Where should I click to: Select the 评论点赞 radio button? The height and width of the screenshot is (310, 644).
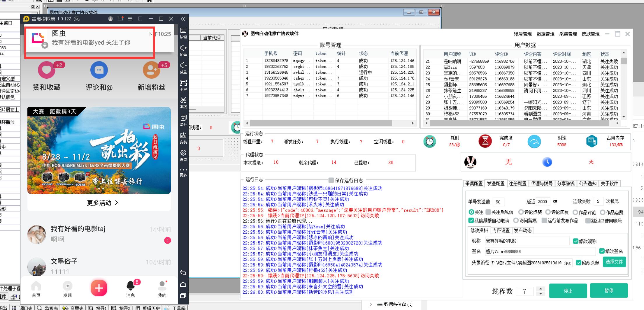(x=521, y=212)
